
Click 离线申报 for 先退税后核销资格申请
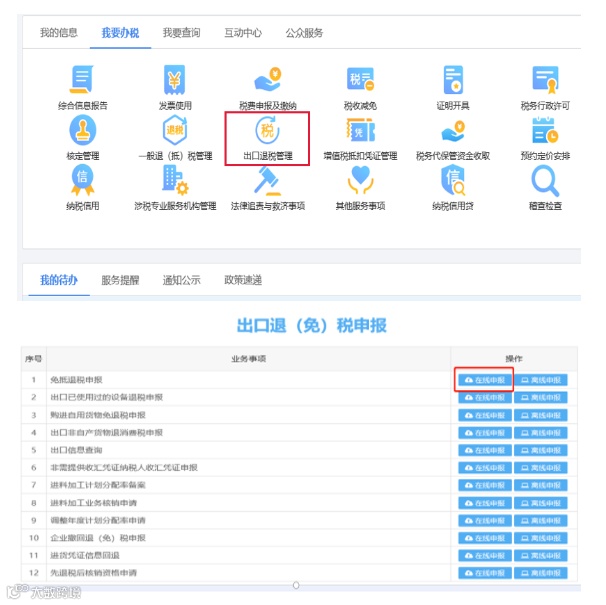[540, 573]
